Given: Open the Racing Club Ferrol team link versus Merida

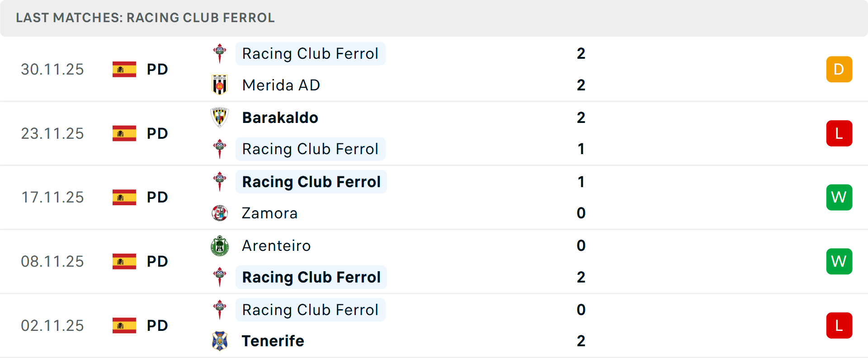Looking at the screenshot, I should click(311, 53).
